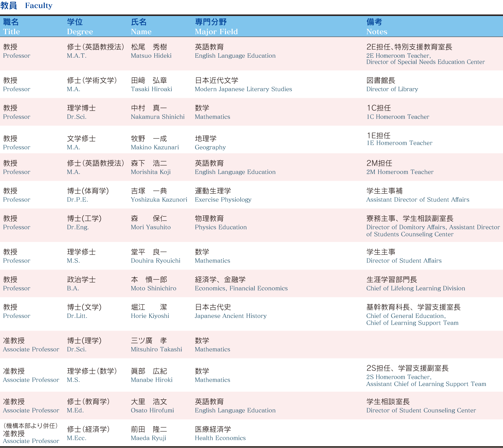The width and height of the screenshot is (503, 448).
Task: Click 'English Language Education' in Matsuo's row
Action: pos(235,56)
